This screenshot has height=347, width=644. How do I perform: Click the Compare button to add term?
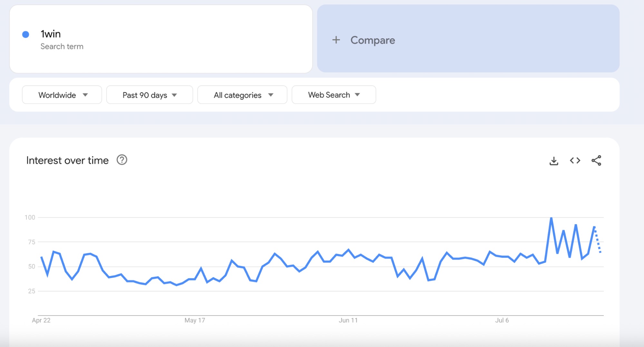click(x=468, y=39)
